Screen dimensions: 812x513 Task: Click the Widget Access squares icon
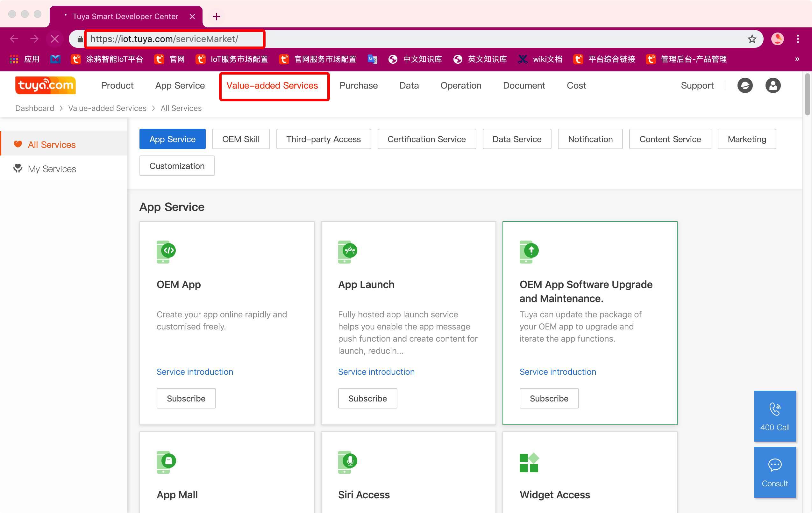529,462
